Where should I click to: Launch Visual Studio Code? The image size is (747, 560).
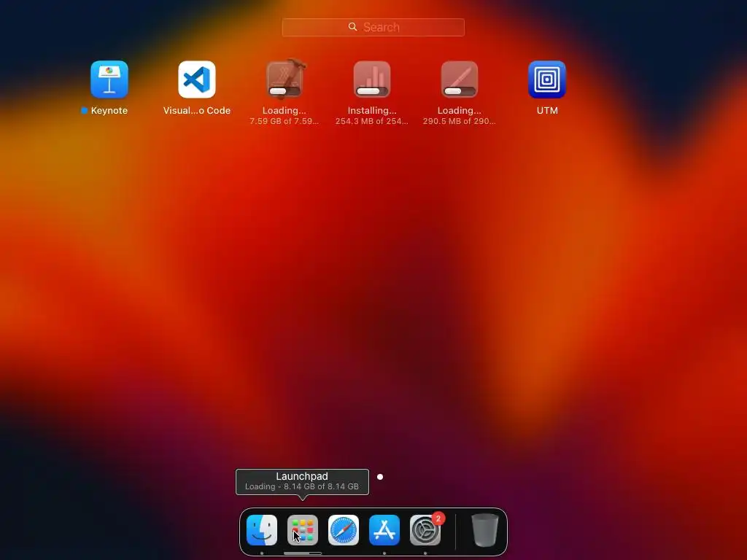(x=197, y=79)
